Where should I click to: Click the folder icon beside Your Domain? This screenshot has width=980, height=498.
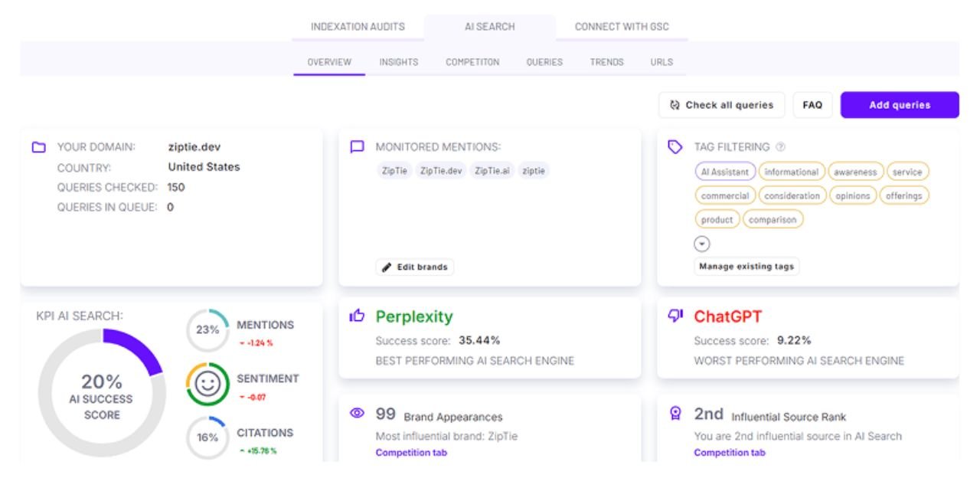pos(38,147)
